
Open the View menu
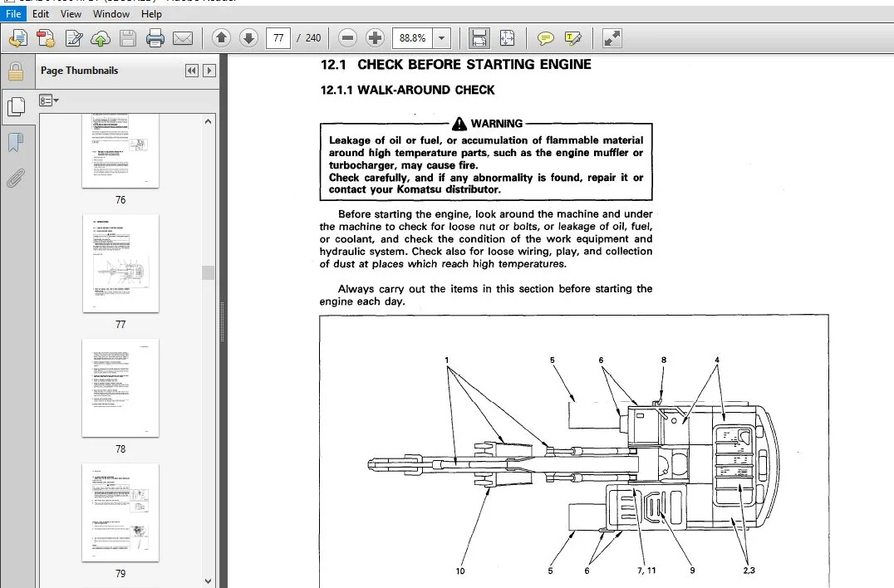71,13
